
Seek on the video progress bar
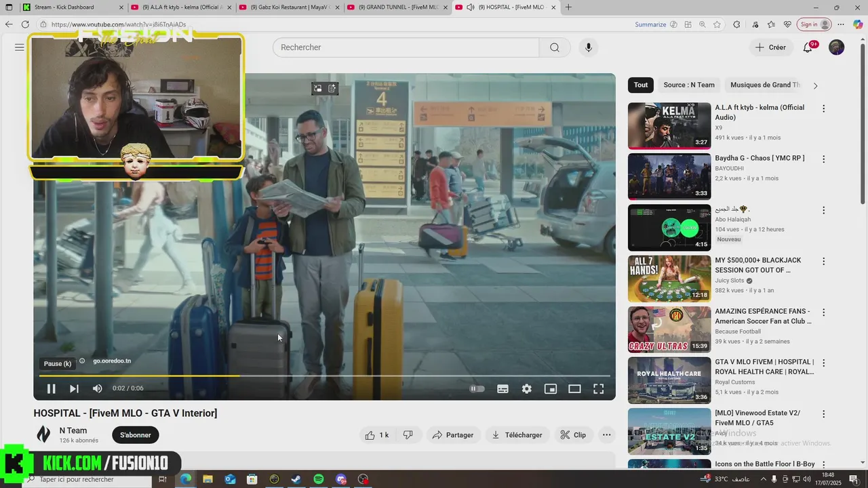[x=325, y=375]
